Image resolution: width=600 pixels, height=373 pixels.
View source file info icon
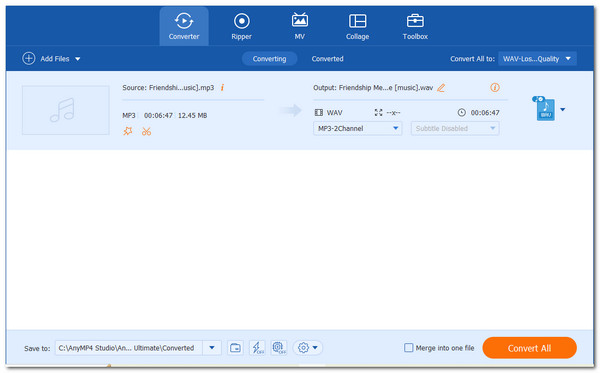pos(222,88)
